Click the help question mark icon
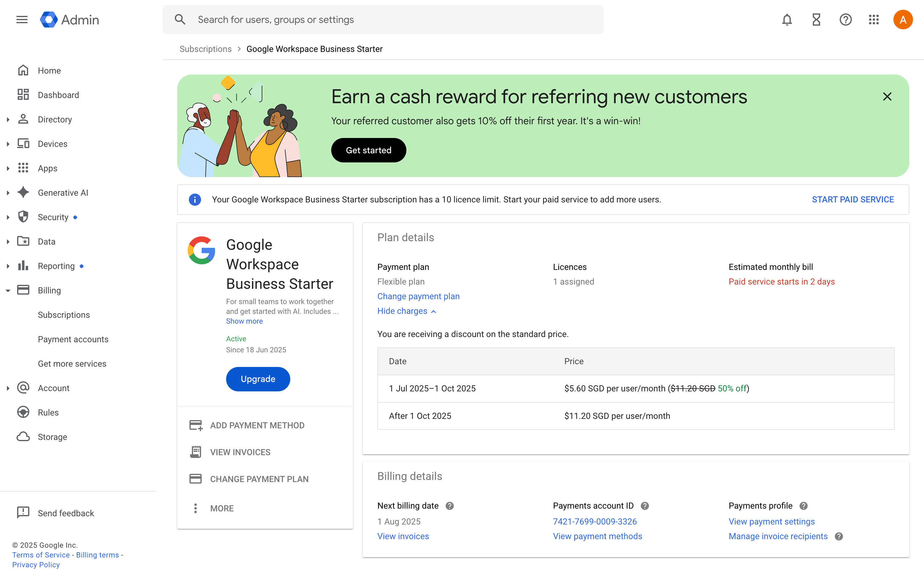The image size is (924, 577). tap(845, 20)
